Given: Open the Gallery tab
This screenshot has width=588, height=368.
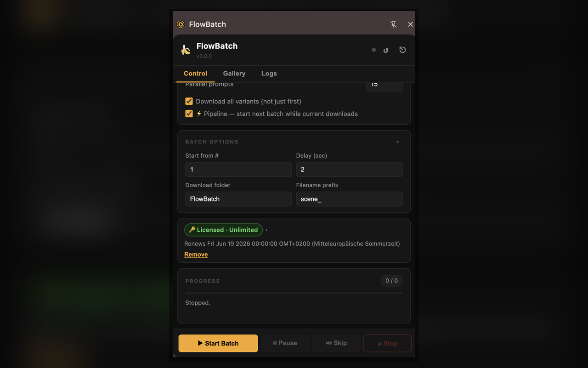Looking at the screenshot, I should point(234,74).
